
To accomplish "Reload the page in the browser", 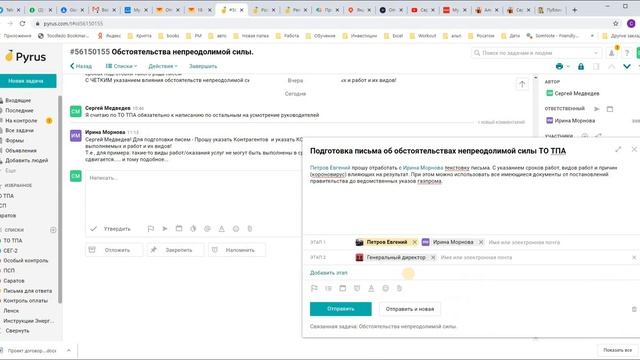I will point(22,24).
